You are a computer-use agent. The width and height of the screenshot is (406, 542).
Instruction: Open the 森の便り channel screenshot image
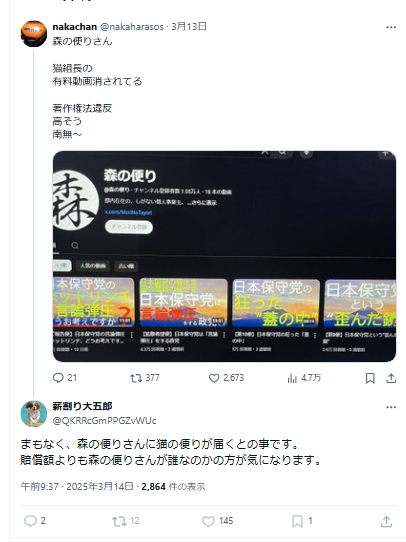click(x=224, y=256)
